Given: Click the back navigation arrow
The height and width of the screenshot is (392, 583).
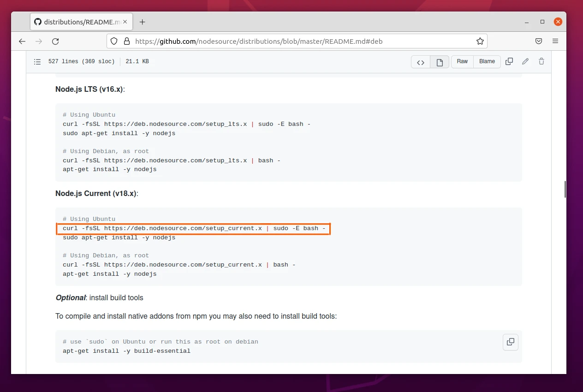Looking at the screenshot, I should point(22,41).
